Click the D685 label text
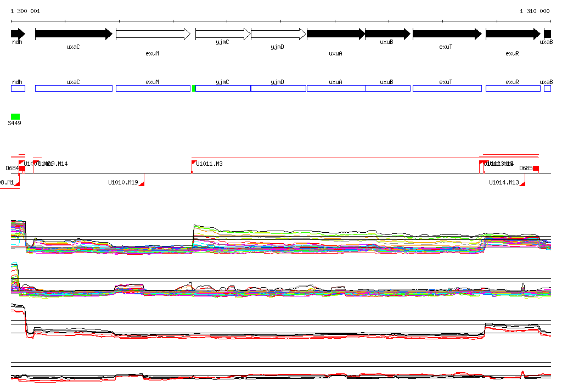562x392 pixels. click(526, 168)
